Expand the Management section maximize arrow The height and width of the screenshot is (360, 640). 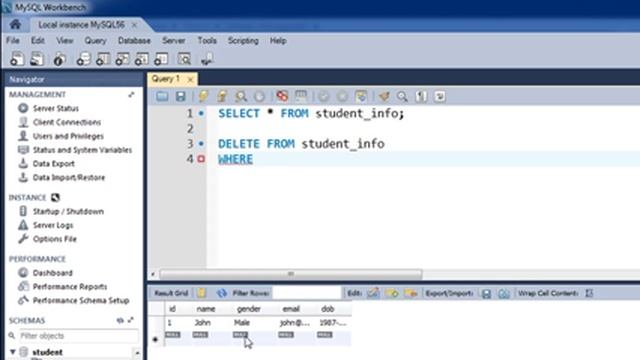pyautogui.click(x=131, y=95)
